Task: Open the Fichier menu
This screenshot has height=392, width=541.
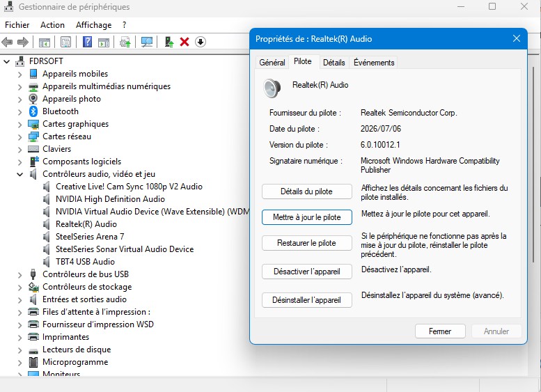Action: [x=17, y=25]
